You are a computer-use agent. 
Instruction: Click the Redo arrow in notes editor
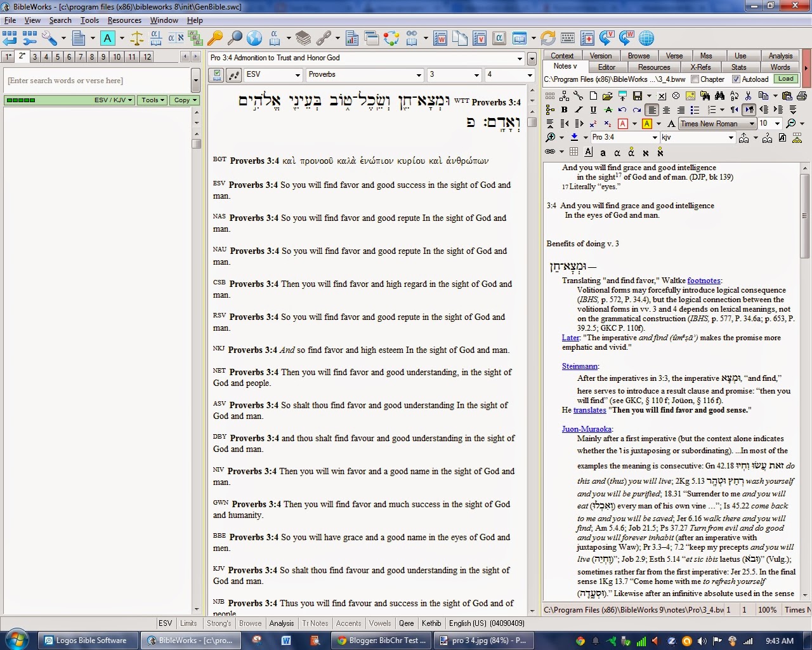(637, 110)
